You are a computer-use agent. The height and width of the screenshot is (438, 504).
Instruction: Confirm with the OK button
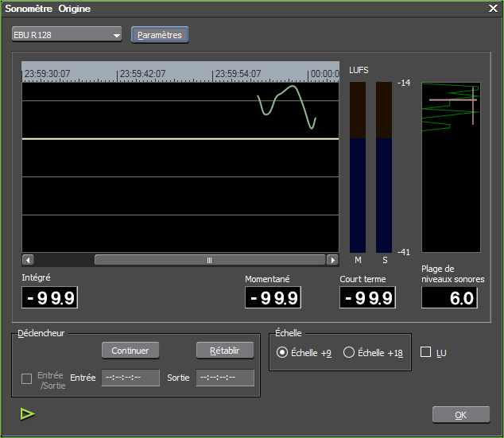(x=460, y=415)
